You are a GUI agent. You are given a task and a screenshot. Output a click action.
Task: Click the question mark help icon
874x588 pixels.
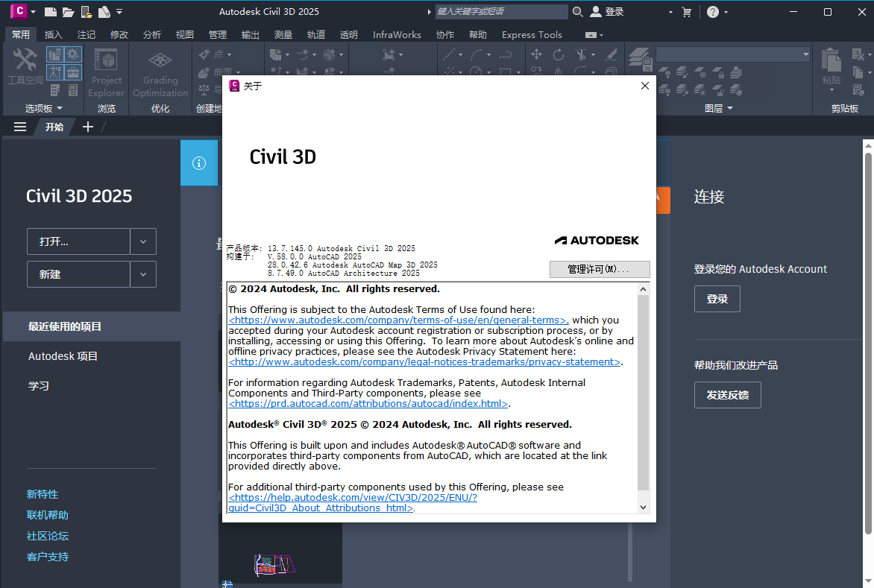pos(713,12)
